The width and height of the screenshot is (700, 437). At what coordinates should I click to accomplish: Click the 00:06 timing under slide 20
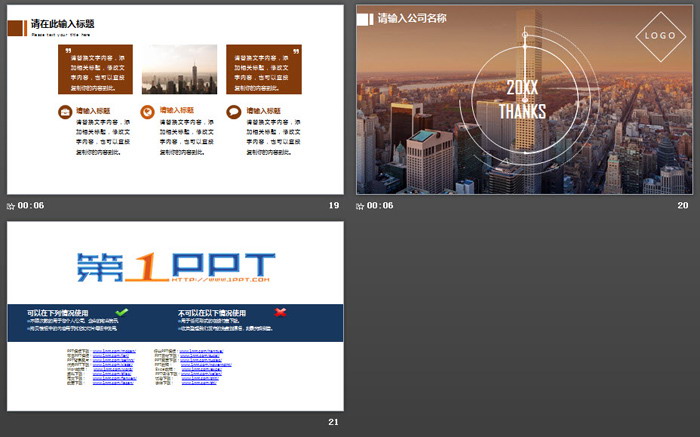pos(381,206)
